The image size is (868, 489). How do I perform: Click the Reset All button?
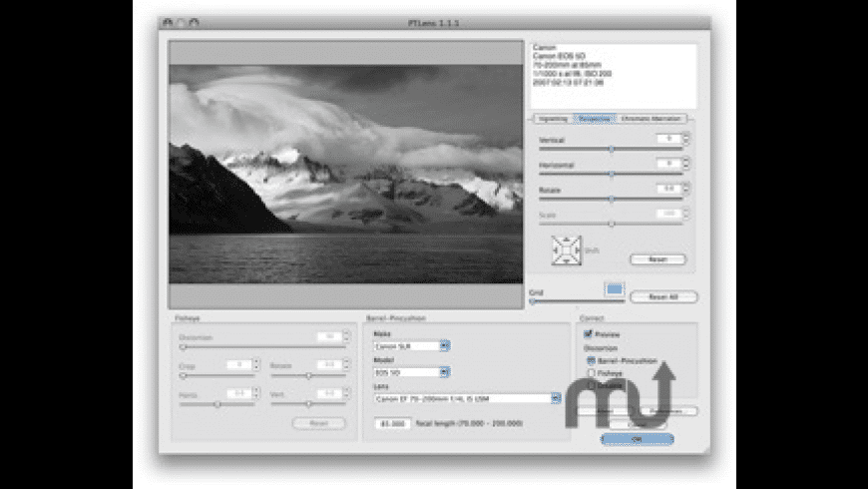point(663,296)
